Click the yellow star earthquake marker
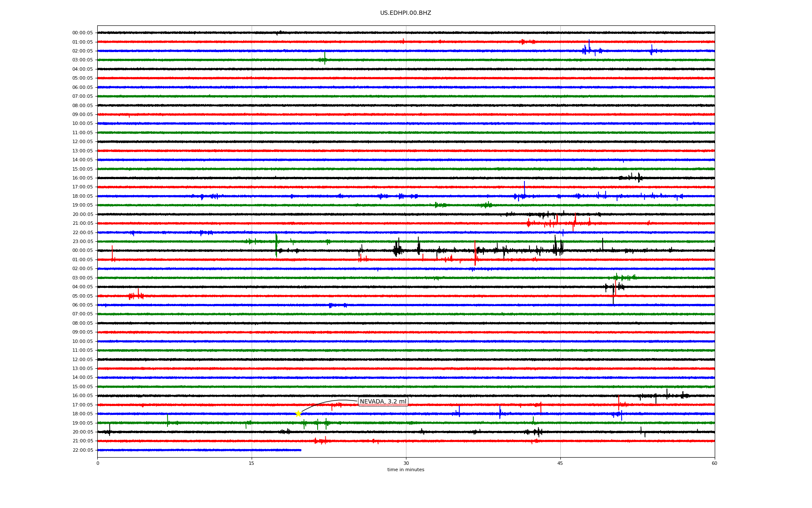The image size is (812, 508). [298, 414]
